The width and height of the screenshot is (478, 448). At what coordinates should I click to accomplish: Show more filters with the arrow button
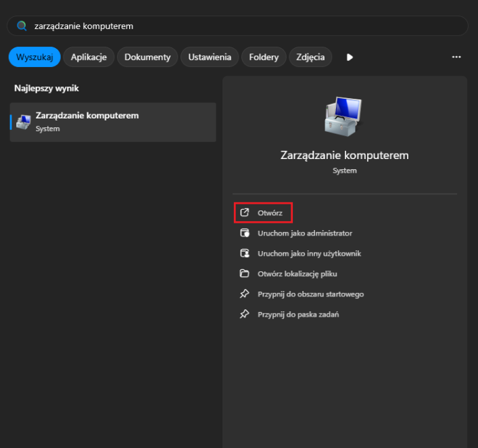click(350, 57)
